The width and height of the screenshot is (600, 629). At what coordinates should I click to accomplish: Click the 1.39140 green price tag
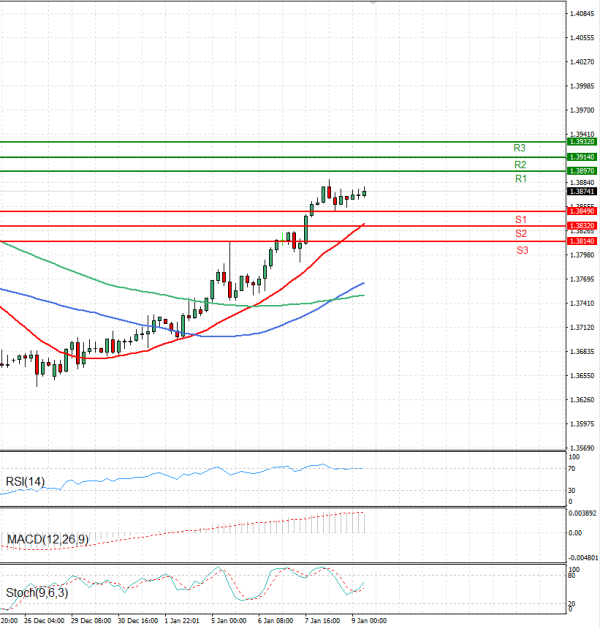[x=582, y=157]
